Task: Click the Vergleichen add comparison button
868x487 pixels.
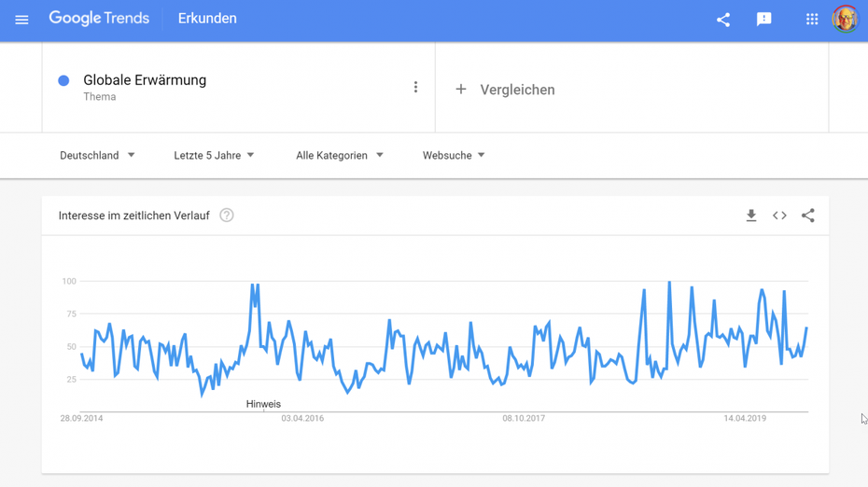Action: tap(505, 90)
